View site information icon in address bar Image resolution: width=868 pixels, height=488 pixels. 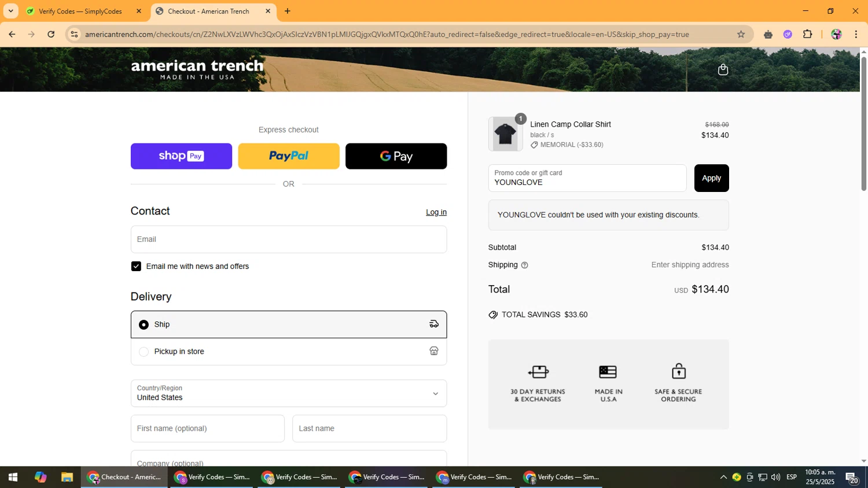[74, 34]
